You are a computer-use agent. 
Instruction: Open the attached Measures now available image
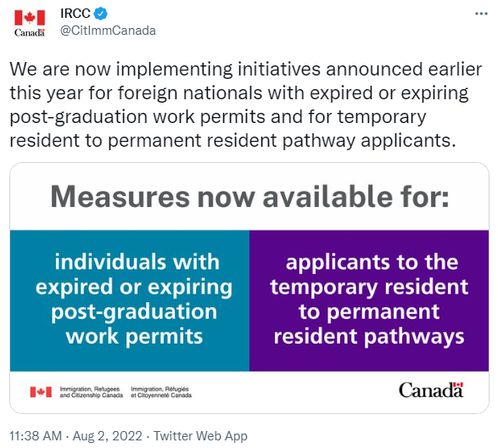point(249,288)
